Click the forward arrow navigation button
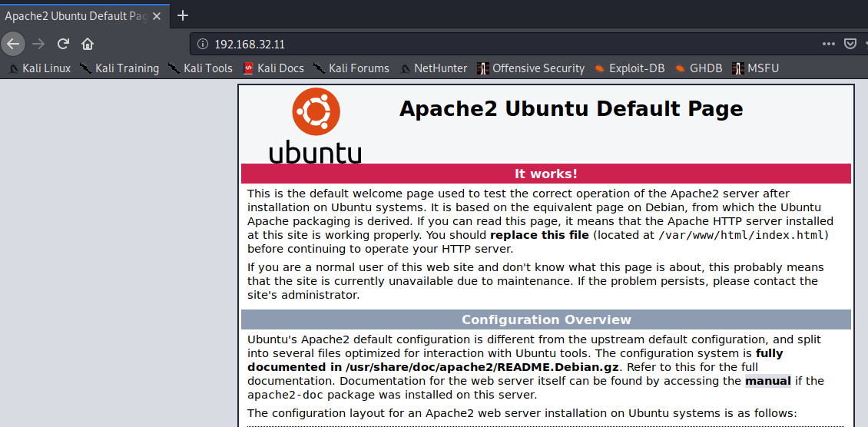This screenshot has width=868, height=427. click(x=38, y=44)
